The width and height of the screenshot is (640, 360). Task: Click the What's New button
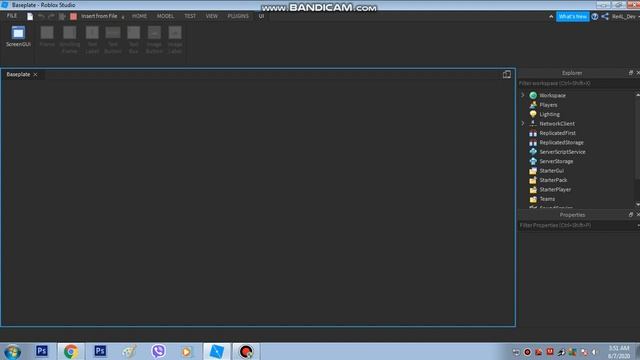(573, 16)
